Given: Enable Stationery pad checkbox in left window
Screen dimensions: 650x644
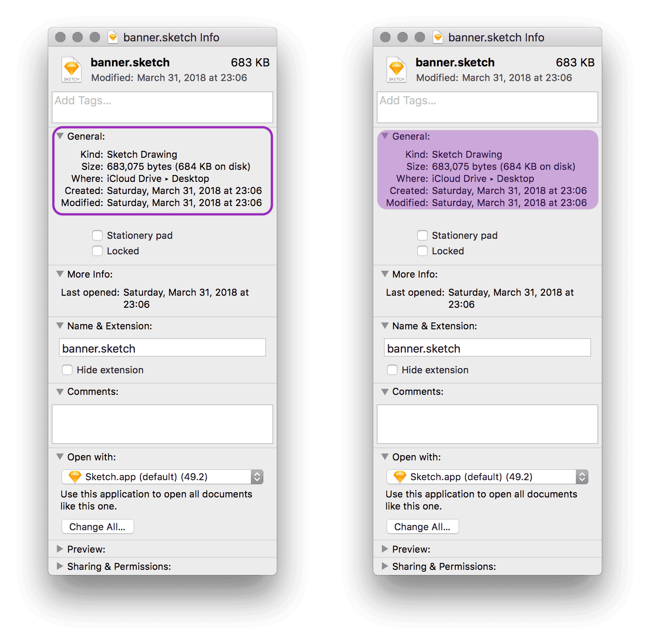Looking at the screenshot, I should [x=97, y=235].
